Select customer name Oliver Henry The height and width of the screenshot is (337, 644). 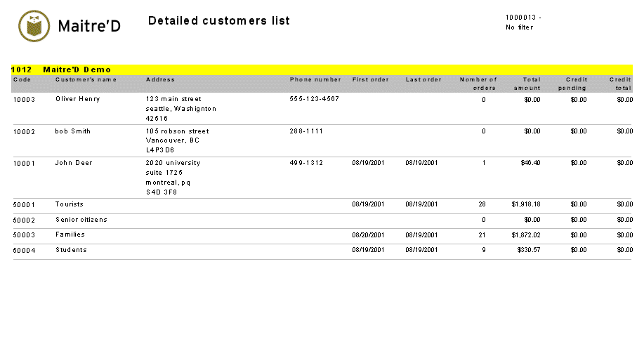tap(78, 99)
